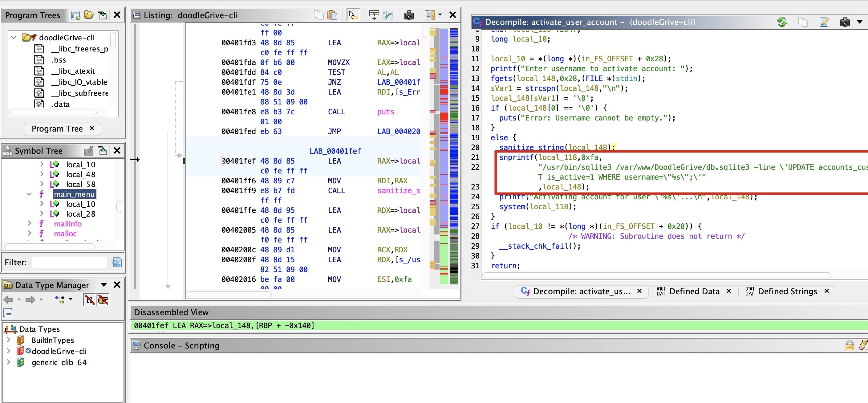Toggle the pointer filter in Data Type Manager
868x403 pixels.
pyautogui.click(x=103, y=299)
